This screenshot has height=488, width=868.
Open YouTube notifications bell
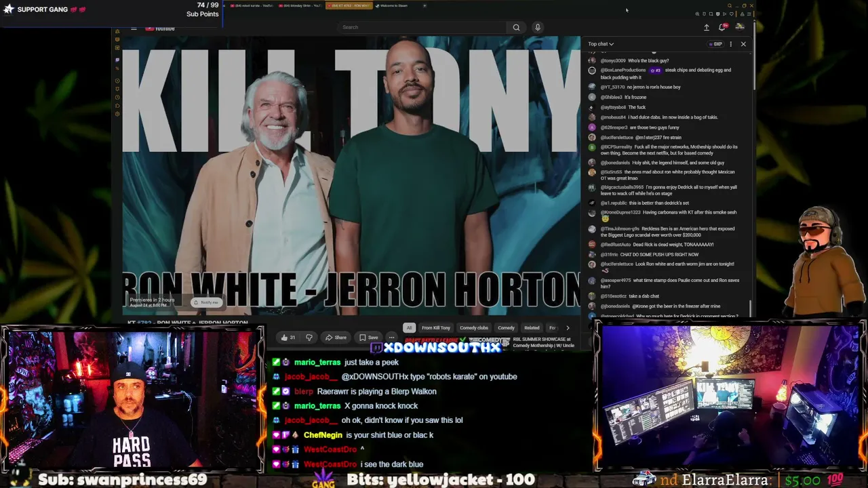722,27
